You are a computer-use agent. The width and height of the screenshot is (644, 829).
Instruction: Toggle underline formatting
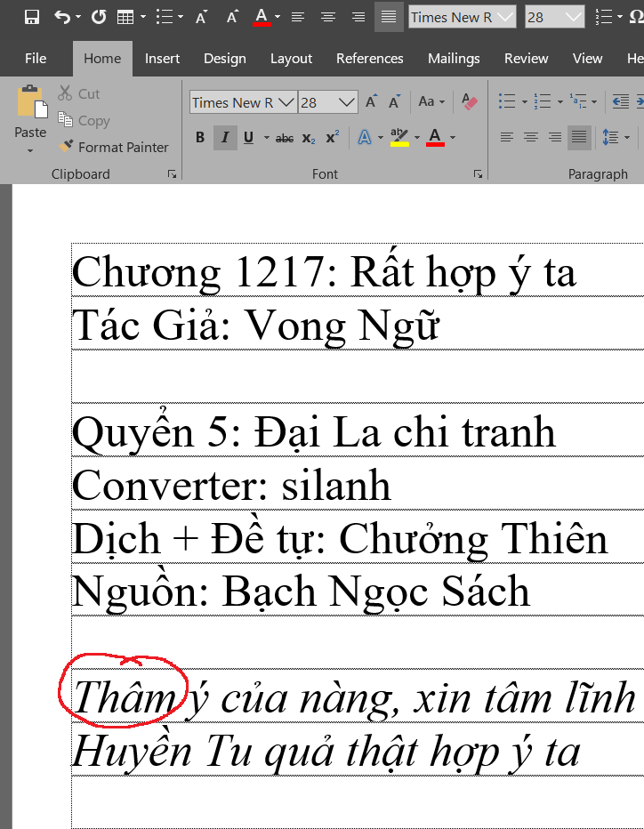(x=248, y=138)
